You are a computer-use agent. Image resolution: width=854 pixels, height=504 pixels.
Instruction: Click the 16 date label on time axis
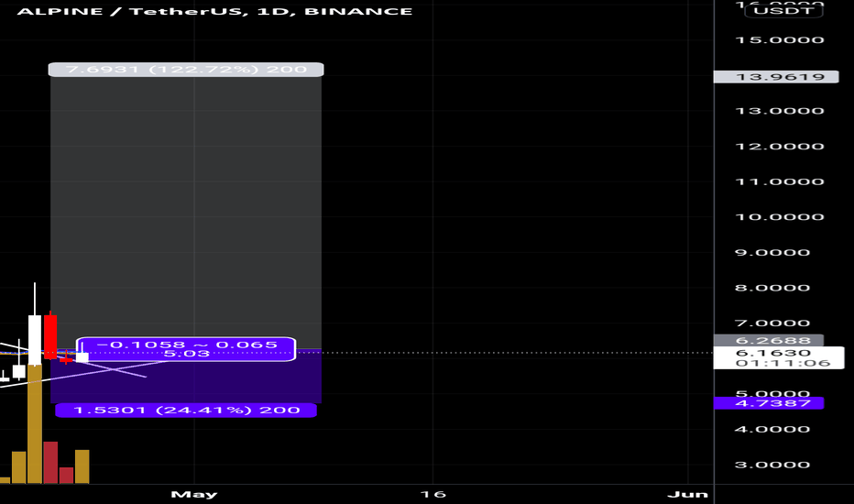tap(433, 494)
